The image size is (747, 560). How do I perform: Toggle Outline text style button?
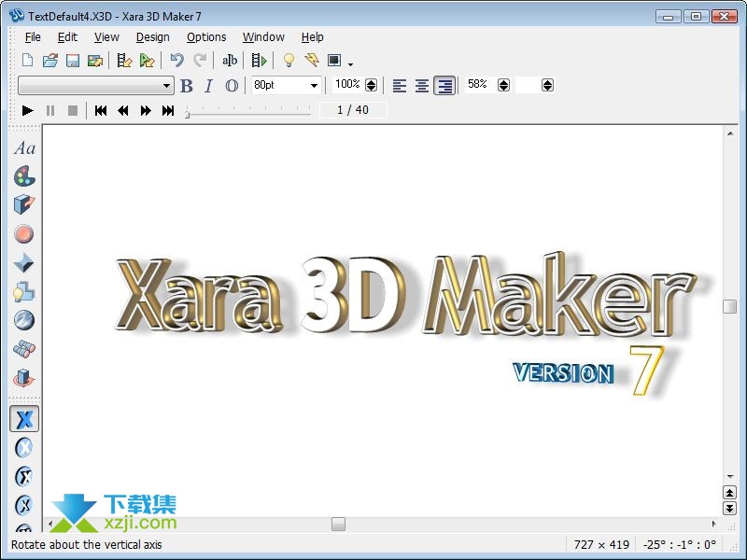pos(232,86)
